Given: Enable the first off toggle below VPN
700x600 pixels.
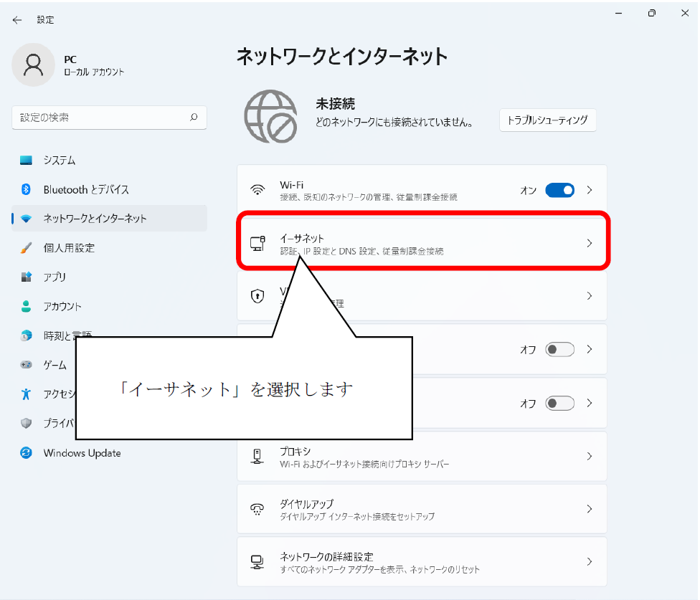Looking at the screenshot, I should click(559, 350).
